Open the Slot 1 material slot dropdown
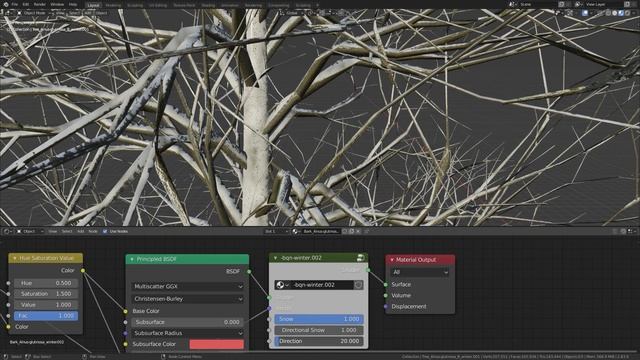 277,231
